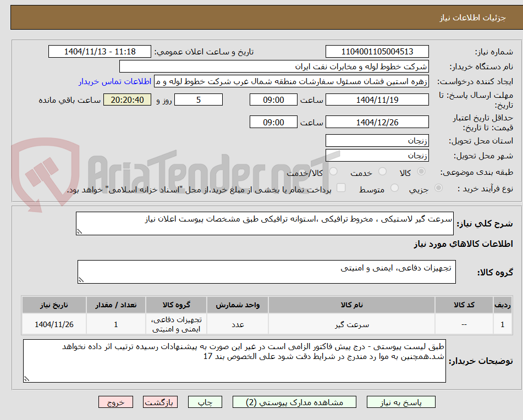
Task: Click the announcement date field 1404/11/13 - 11:18
Action: [x=100, y=52]
